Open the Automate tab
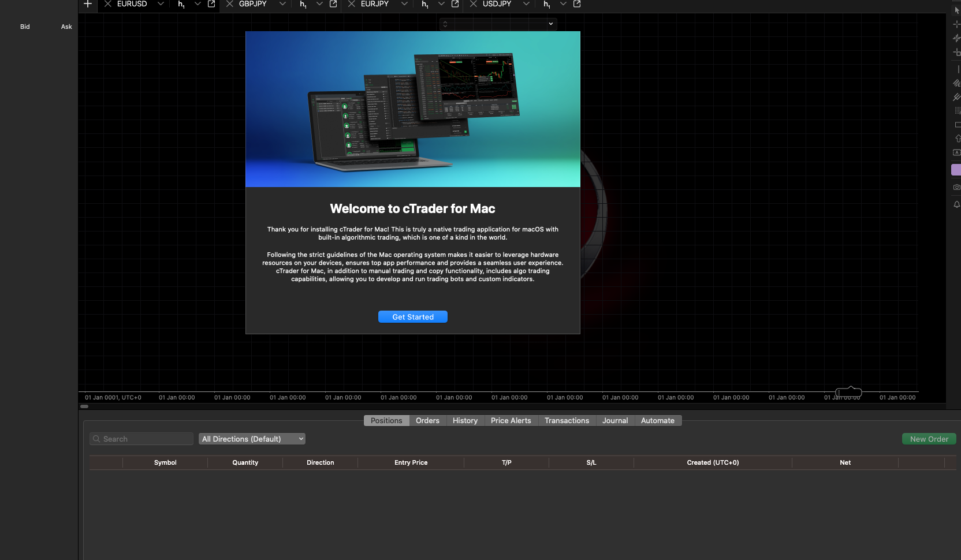Image resolution: width=961 pixels, height=560 pixels. click(x=658, y=421)
